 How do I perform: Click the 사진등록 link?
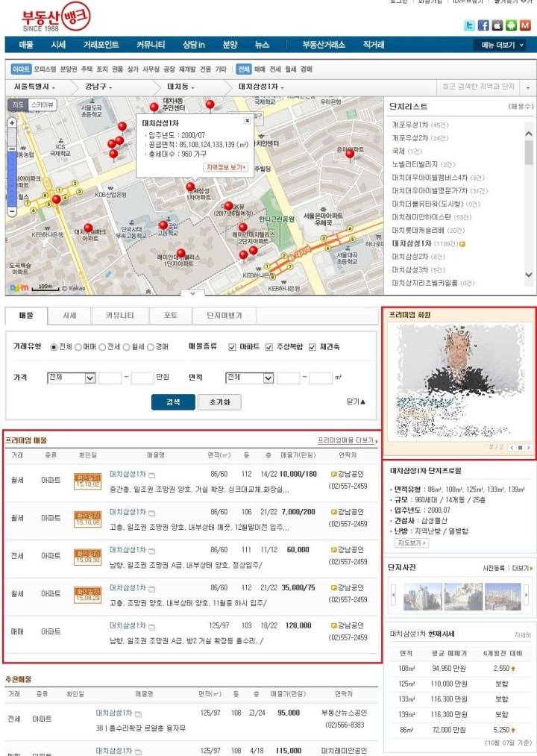click(493, 569)
